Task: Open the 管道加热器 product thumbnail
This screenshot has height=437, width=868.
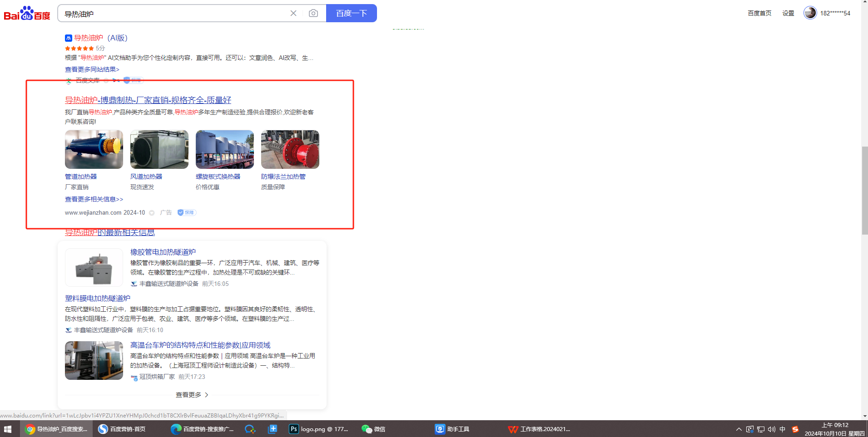Action: pos(94,149)
